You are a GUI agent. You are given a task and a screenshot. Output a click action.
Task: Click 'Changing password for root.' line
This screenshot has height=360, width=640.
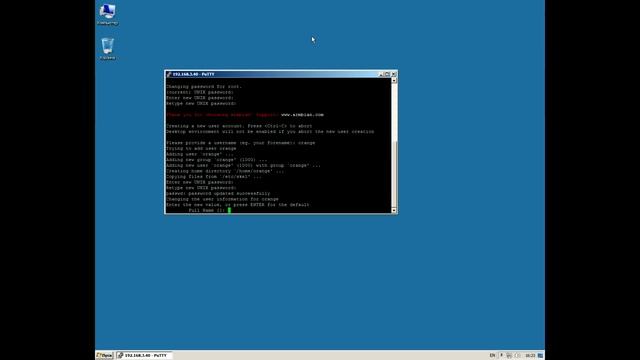tap(204, 87)
